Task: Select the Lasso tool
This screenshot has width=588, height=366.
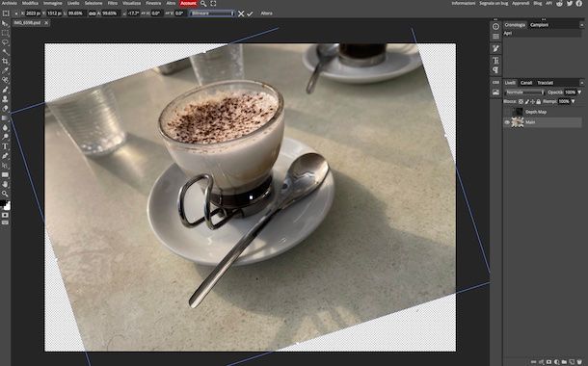Action: [x=5, y=42]
